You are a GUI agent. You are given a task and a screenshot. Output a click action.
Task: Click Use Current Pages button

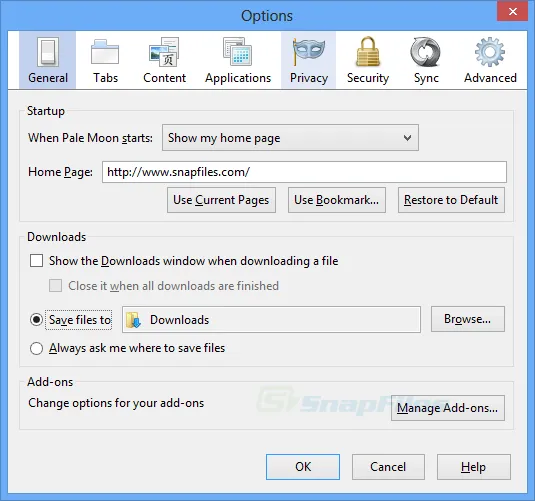(221, 200)
